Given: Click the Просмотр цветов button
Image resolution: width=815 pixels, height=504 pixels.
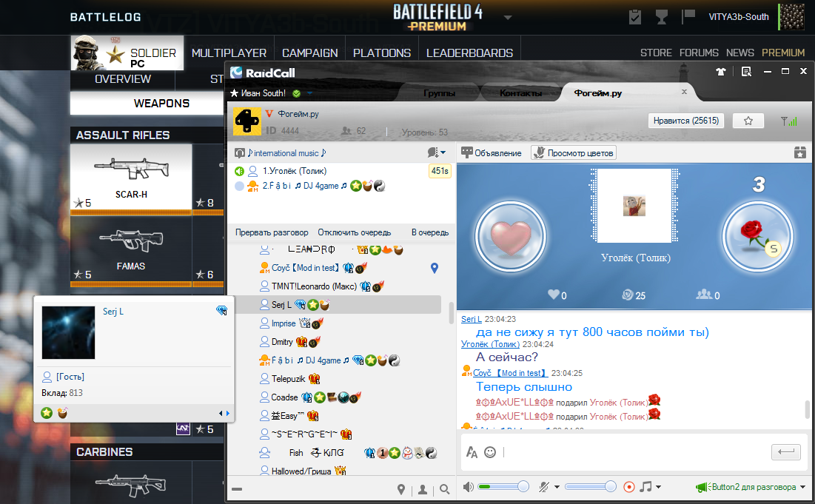Looking at the screenshot, I should pyautogui.click(x=574, y=152).
